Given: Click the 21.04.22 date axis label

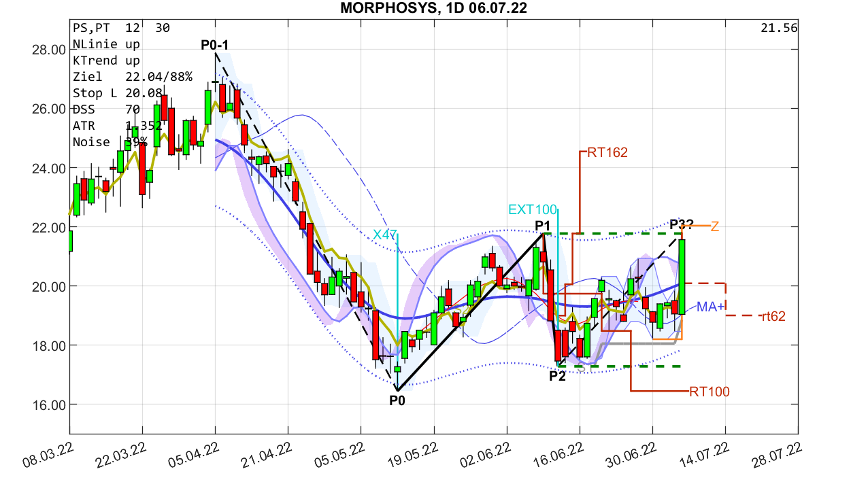Looking at the screenshot, I should point(265,454).
